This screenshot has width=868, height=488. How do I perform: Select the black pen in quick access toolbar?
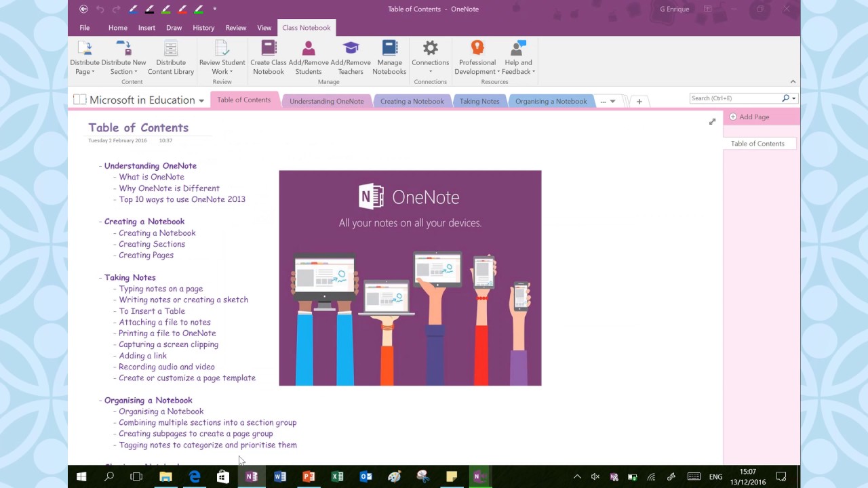[150, 9]
